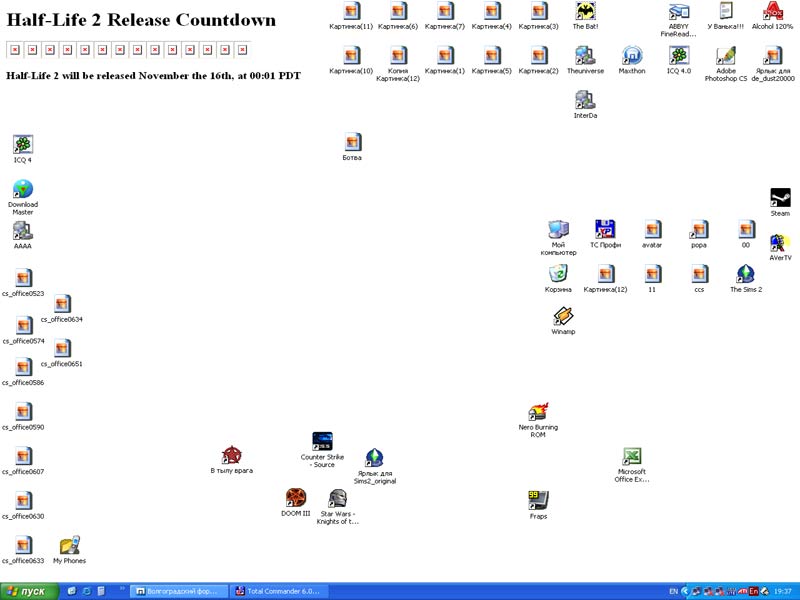
Task: Launch Microsoft Office Excel shortcut
Action: pyautogui.click(x=632, y=457)
